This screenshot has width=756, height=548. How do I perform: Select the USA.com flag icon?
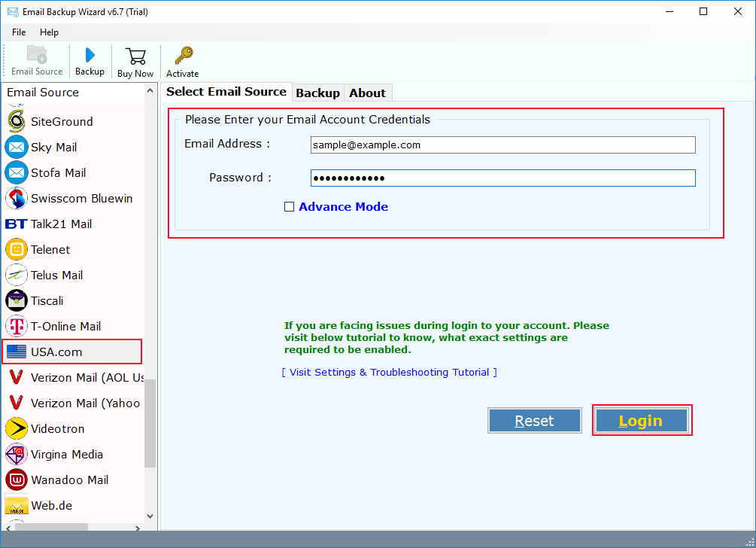pyautogui.click(x=17, y=352)
